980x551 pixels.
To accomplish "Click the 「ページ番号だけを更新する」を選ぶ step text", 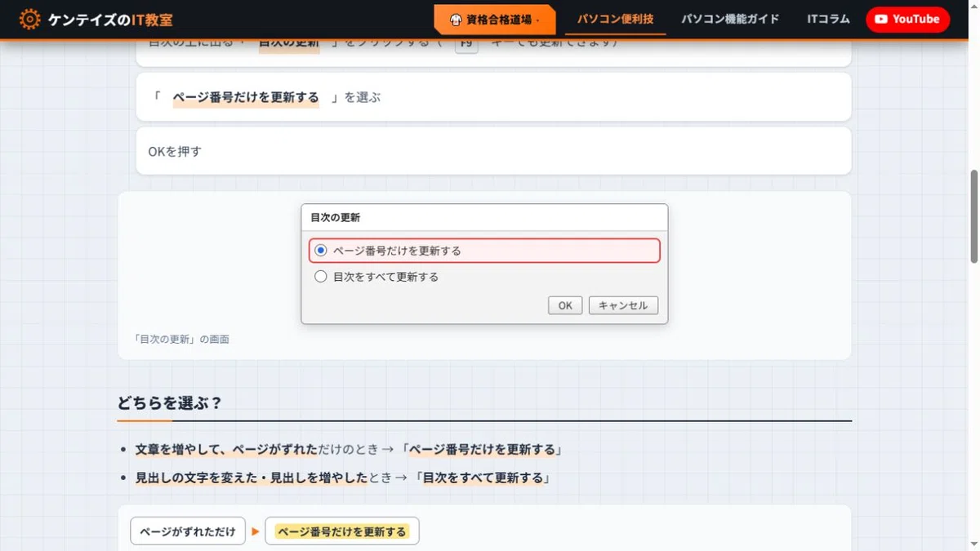I will 266,97.
